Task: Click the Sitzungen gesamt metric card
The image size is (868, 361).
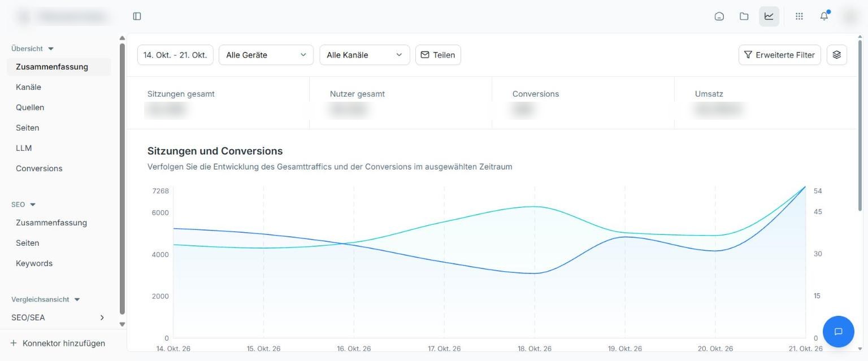Action: point(218,103)
